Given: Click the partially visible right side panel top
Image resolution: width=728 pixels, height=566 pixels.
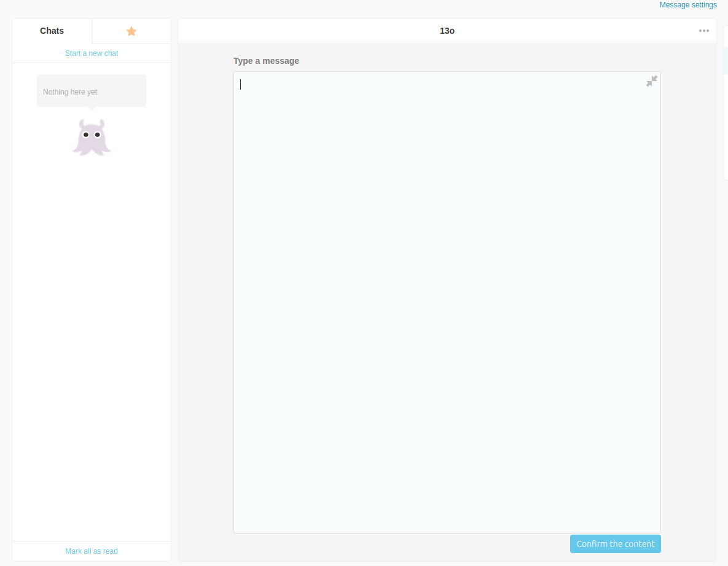Looking at the screenshot, I should tap(726, 34).
